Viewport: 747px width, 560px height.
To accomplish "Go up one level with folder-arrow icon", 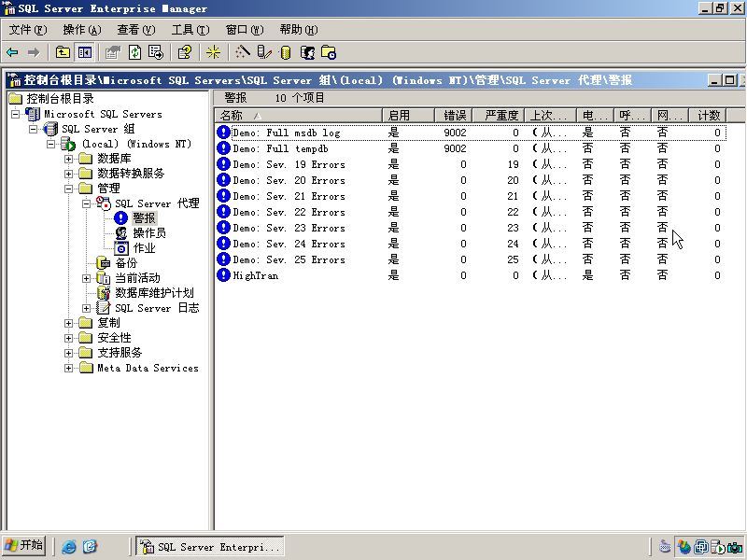I will (x=63, y=52).
